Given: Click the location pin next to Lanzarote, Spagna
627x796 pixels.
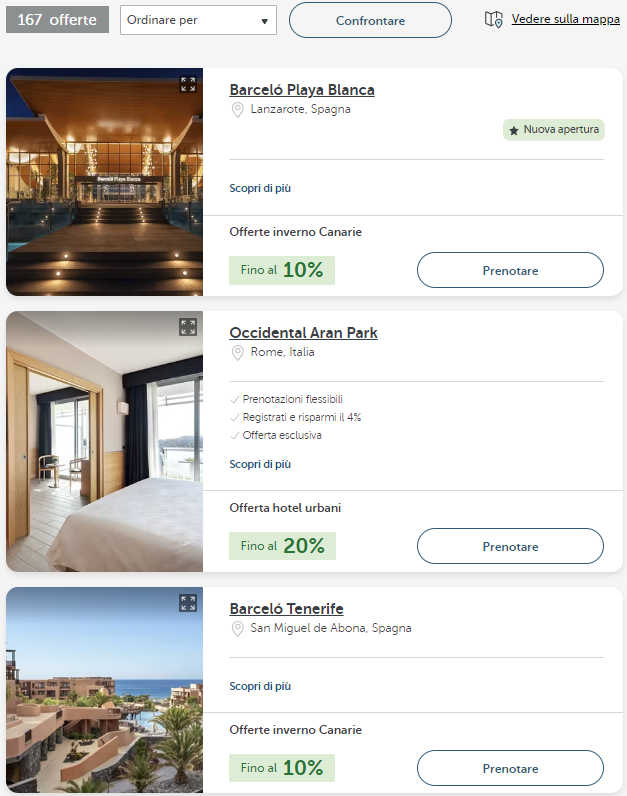Looking at the screenshot, I should point(238,110).
